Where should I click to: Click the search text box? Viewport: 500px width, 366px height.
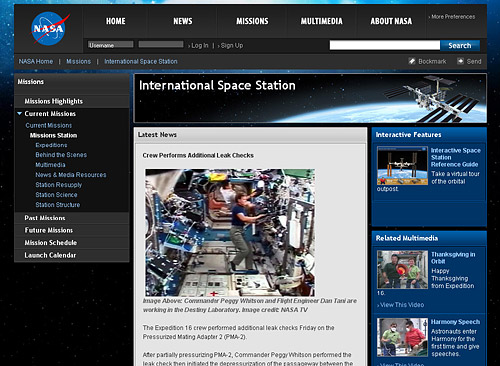(x=385, y=45)
